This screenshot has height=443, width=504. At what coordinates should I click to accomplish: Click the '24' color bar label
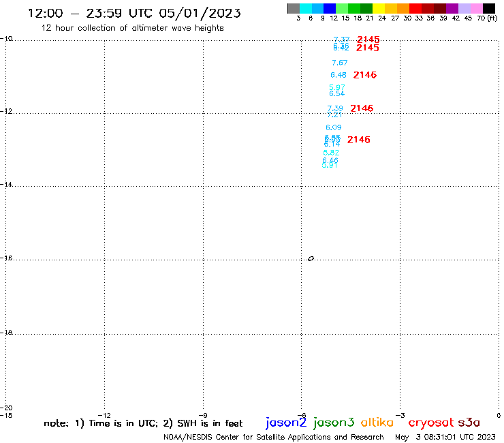[382, 18]
